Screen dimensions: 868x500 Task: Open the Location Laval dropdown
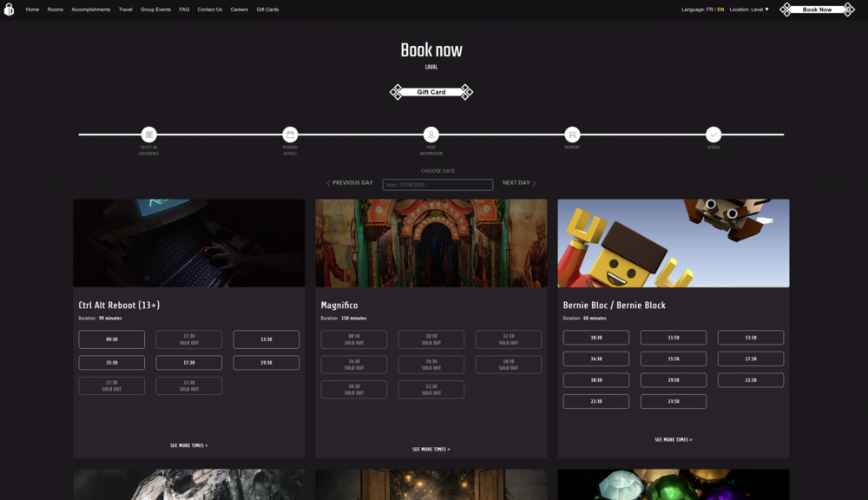(x=749, y=10)
